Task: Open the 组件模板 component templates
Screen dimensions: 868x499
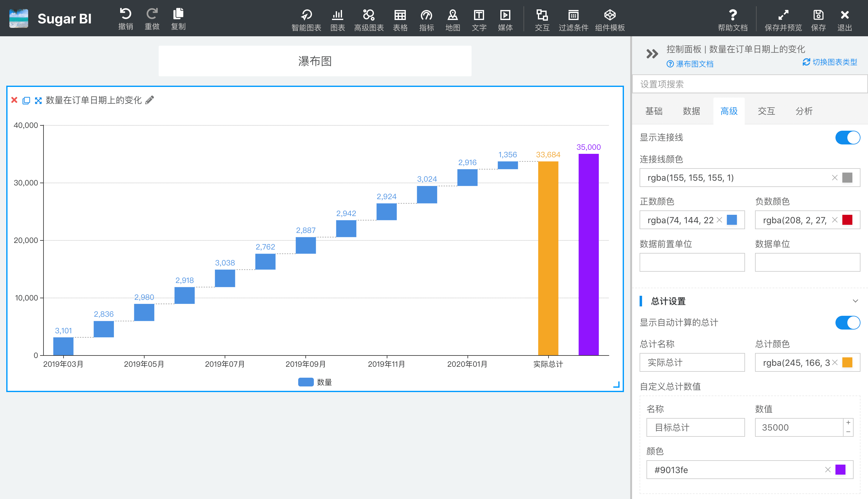Action: pos(610,20)
